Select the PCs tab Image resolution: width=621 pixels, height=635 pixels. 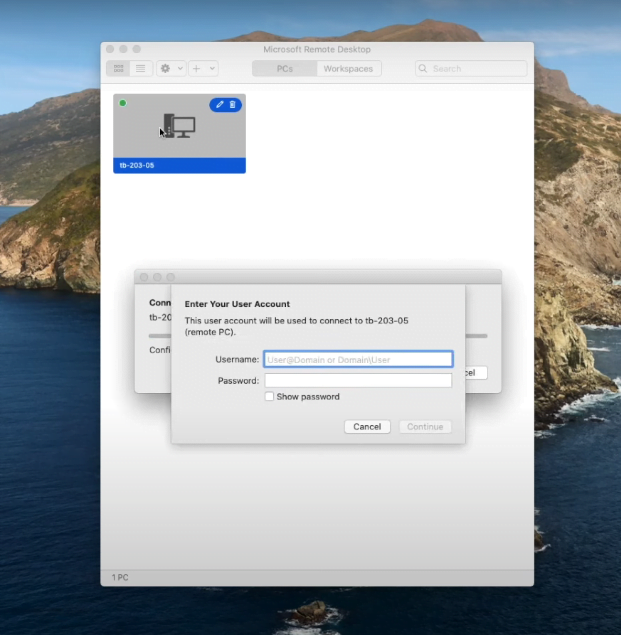pos(284,69)
